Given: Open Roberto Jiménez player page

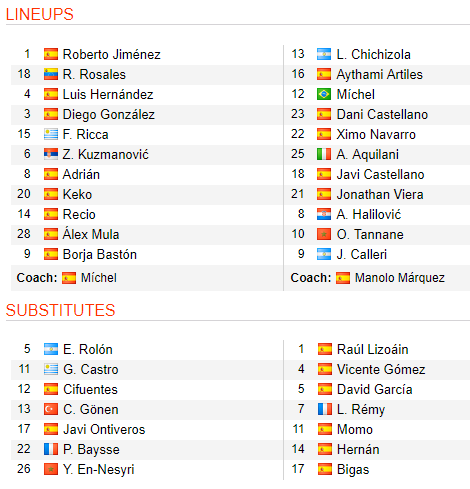Looking at the screenshot, I should coord(112,54).
